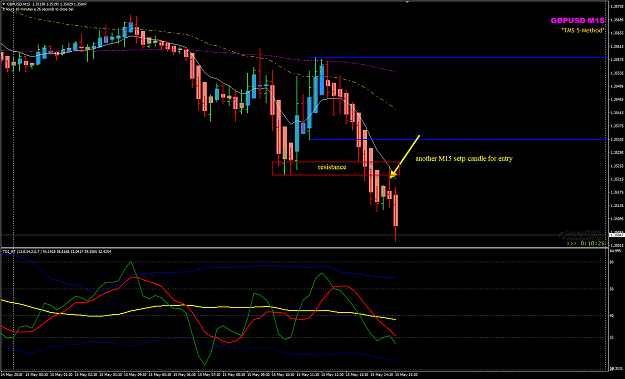Image resolution: width=625 pixels, height=379 pixels.
Task: Select the upper blue horizontal line
Action: tap(458, 58)
